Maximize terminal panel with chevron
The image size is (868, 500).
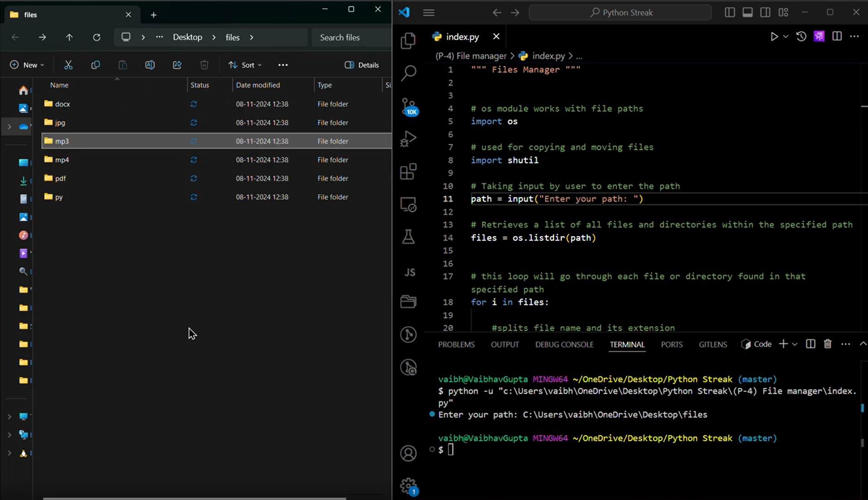click(x=863, y=344)
